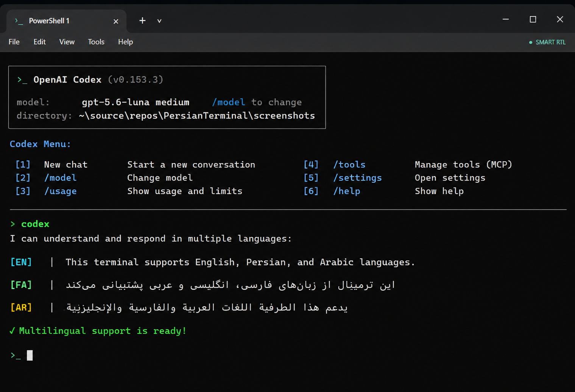The height and width of the screenshot is (392, 575).
Task: Open the Tools menu
Action: pyautogui.click(x=96, y=42)
